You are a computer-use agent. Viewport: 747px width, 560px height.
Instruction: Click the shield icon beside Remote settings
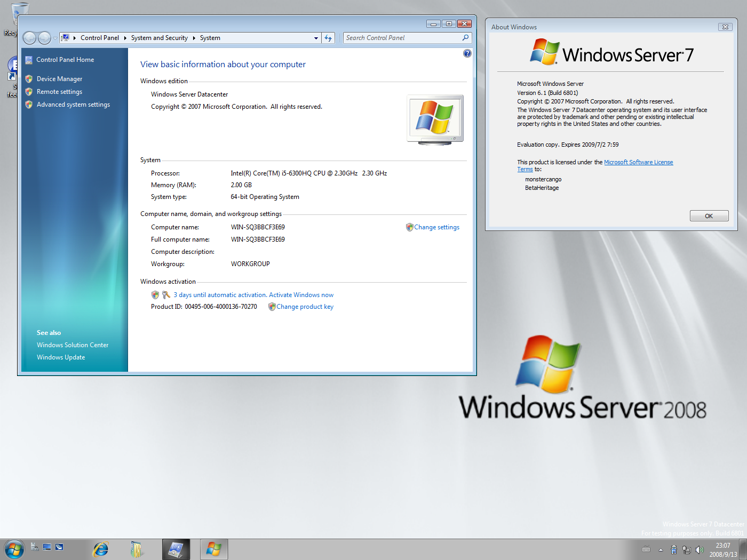pos(29,92)
